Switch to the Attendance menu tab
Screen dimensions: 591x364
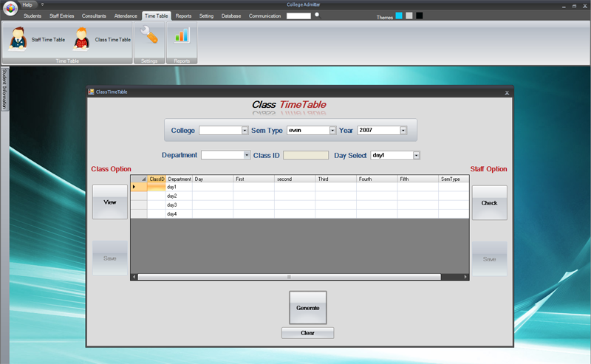point(126,16)
